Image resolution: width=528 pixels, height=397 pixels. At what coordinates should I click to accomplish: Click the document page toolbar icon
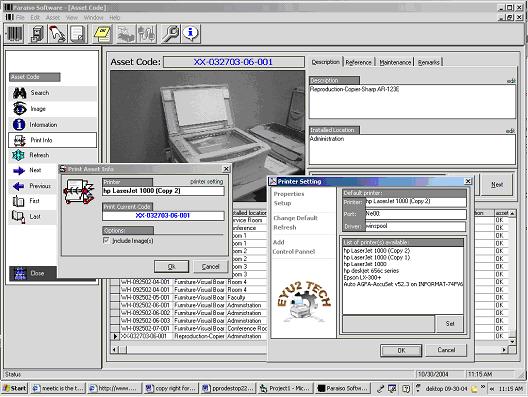coord(78,33)
